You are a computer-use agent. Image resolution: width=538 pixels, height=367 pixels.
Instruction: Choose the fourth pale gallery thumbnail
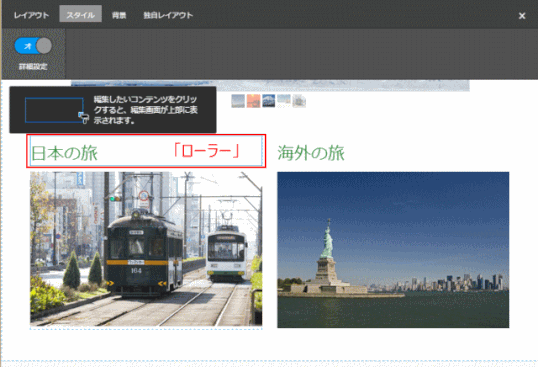pyautogui.click(x=284, y=101)
